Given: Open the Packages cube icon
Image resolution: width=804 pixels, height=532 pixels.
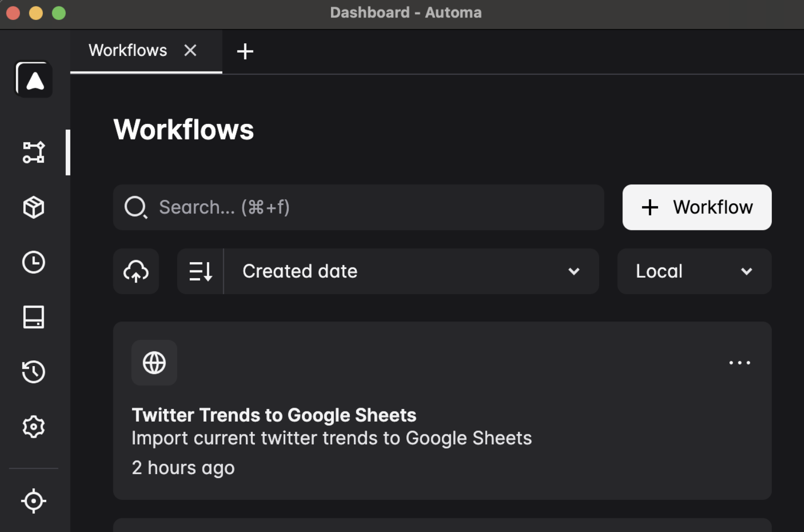Looking at the screenshot, I should (34, 207).
